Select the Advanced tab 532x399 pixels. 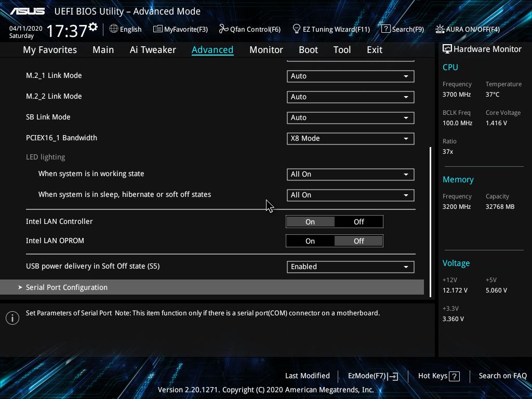[x=212, y=49]
